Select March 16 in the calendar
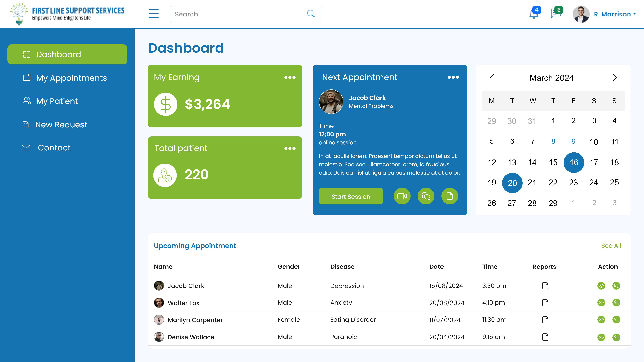644x362 pixels. click(x=574, y=162)
